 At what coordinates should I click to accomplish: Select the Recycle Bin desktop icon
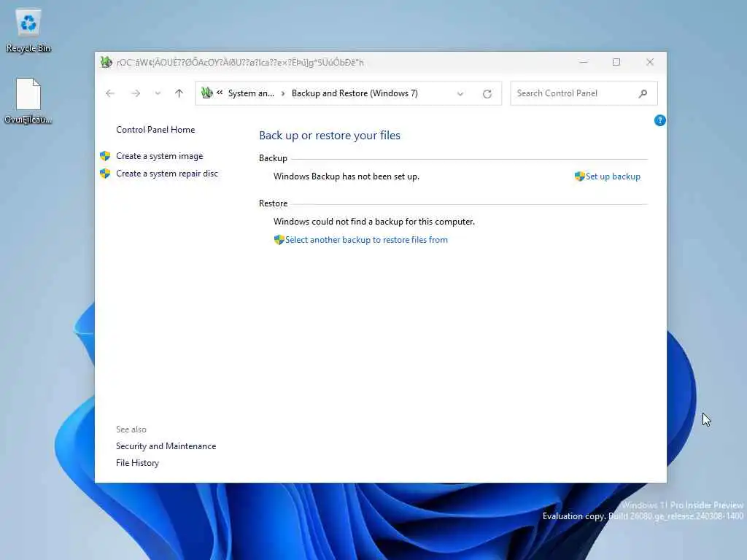click(28, 30)
